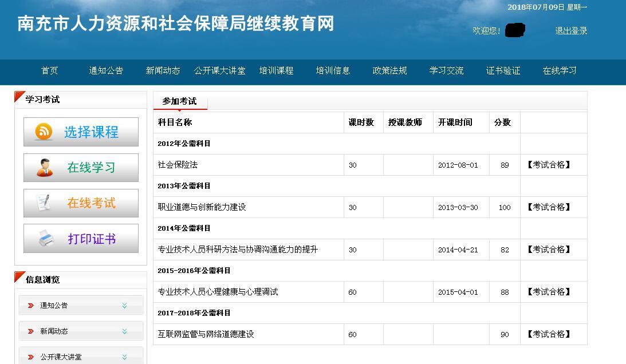Click the printer icon beside 打印证书
Image resolution: width=626 pixels, height=364 pixels.
point(46,239)
